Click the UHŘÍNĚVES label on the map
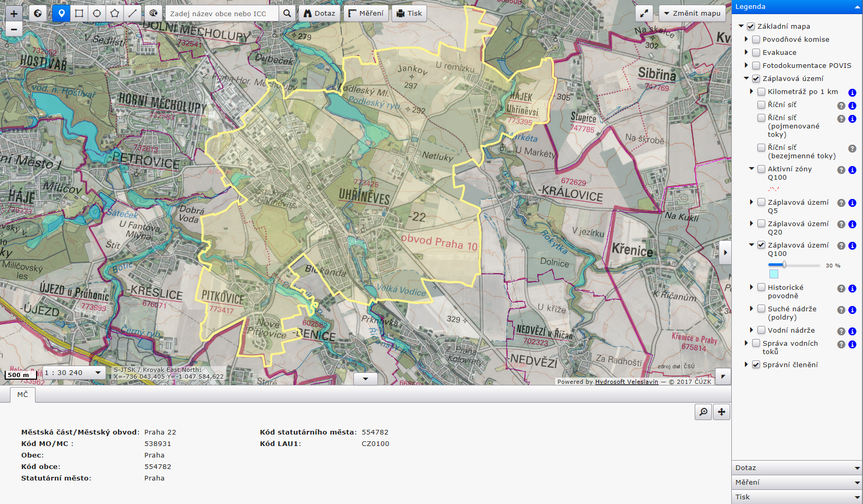 pyautogui.click(x=364, y=197)
